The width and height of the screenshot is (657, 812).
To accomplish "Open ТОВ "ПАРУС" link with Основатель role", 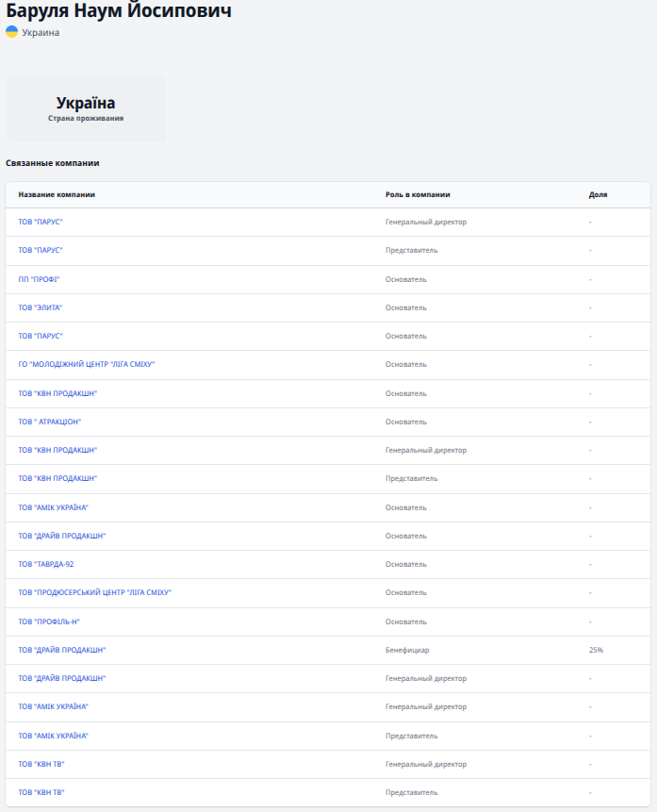I will [41, 336].
